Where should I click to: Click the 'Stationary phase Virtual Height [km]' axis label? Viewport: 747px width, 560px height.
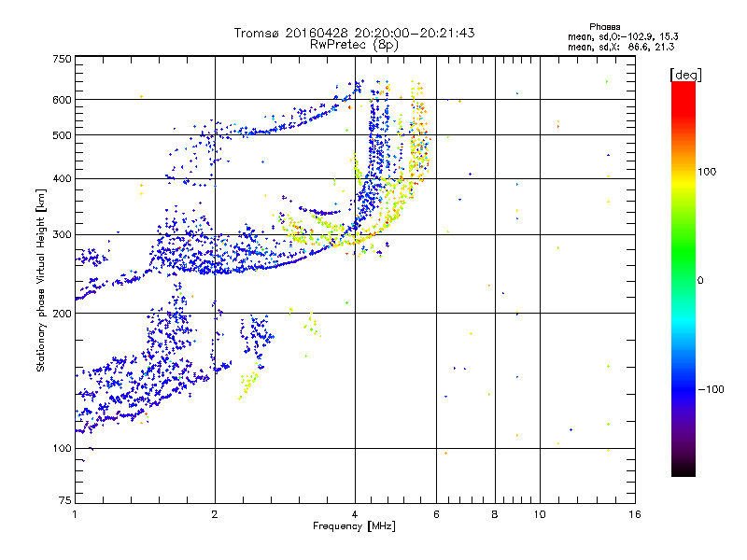tap(40, 281)
